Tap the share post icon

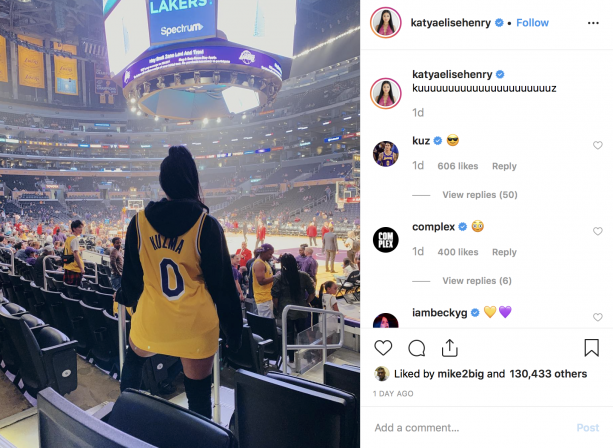pyautogui.click(x=450, y=348)
